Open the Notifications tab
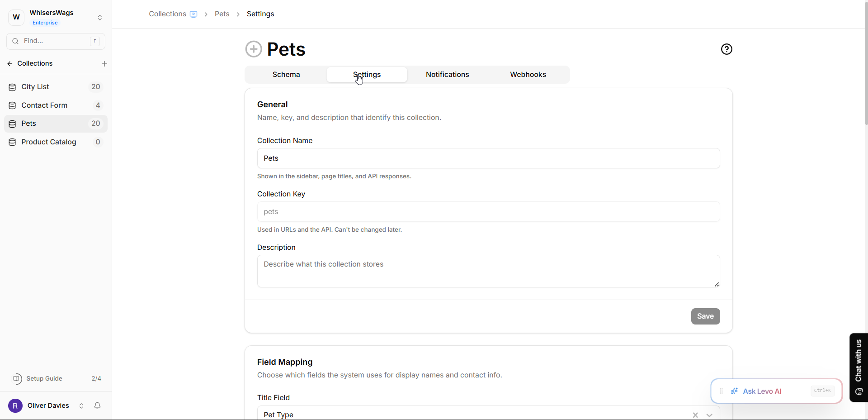This screenshot has height=420, width=868. (x=448, y=75)
